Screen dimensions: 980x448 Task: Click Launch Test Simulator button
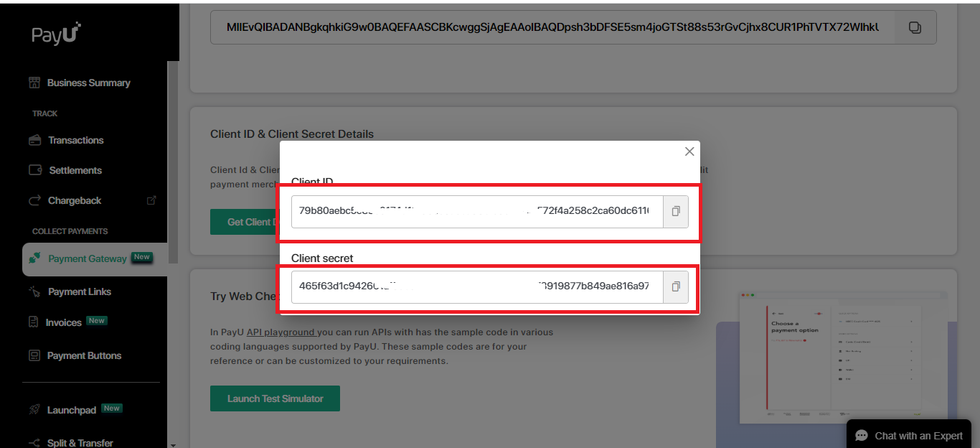[x=275, y=398]
